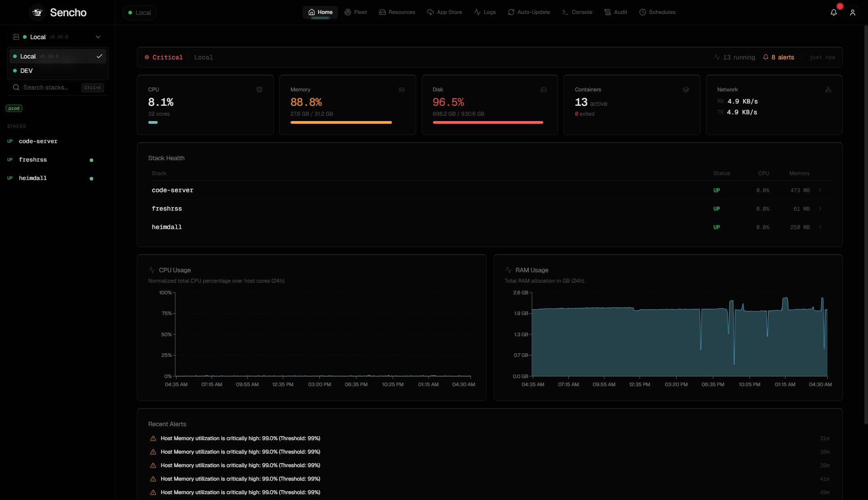Screen dimensions: 868x500
Task: Open the notifications bell
Action: (x=833, y=12)
